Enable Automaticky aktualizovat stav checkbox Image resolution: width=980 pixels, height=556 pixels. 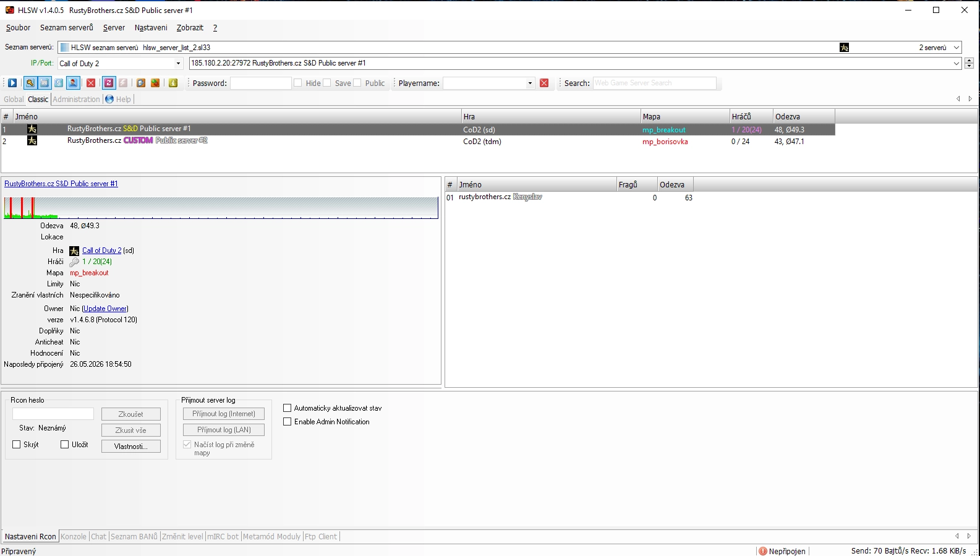[287, 408]
